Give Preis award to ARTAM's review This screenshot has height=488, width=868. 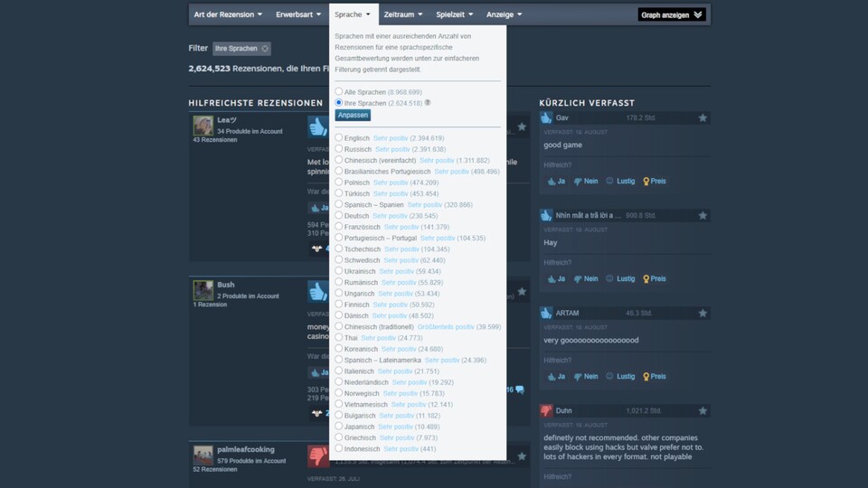pyautogui.click(x=654, y=376)
